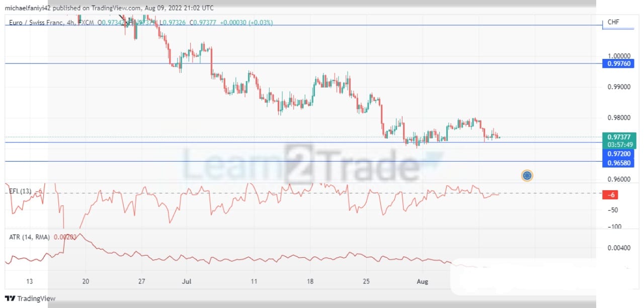The height and width of the screenshot is (308, 644).
Task: Click the -100 indicator scale label
Action: 614,227
